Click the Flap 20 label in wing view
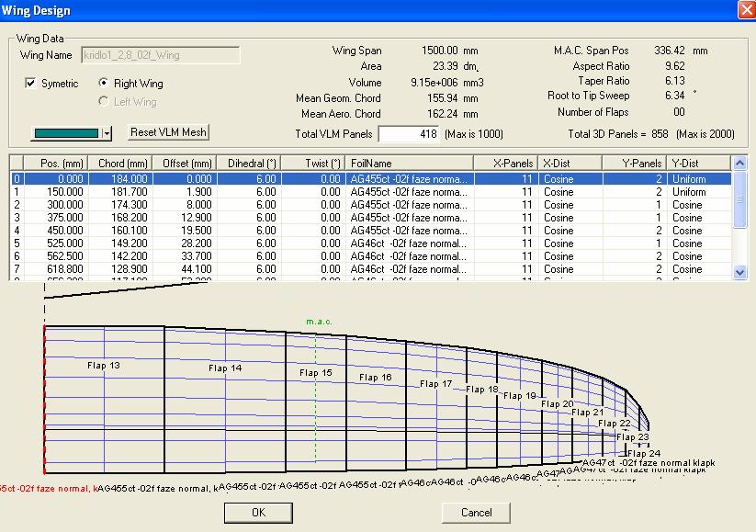The width and height of the screenshot is (756, 532). pos(558,403)
